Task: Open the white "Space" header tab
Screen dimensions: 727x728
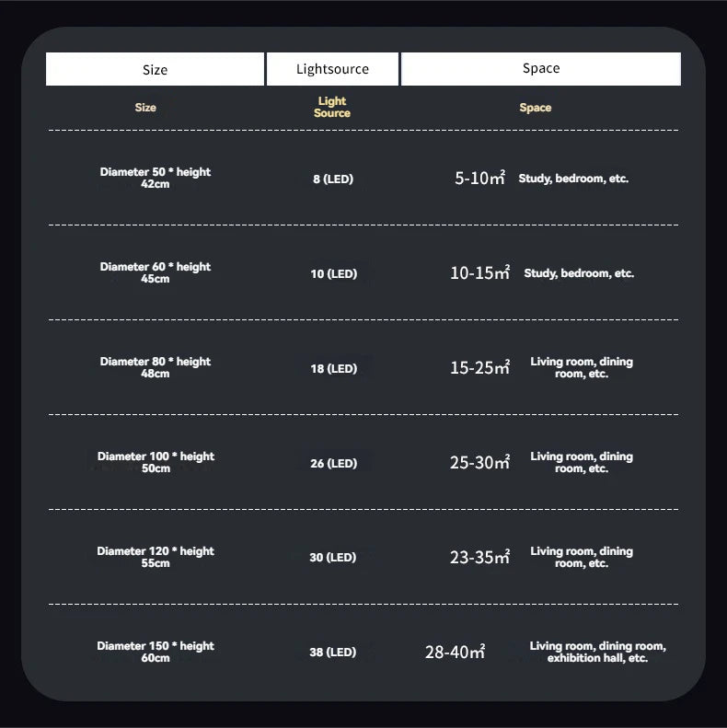Action: (x=541, y=68)
